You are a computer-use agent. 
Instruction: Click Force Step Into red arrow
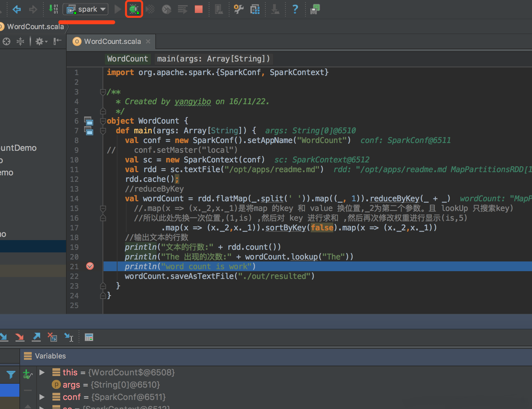20,337
